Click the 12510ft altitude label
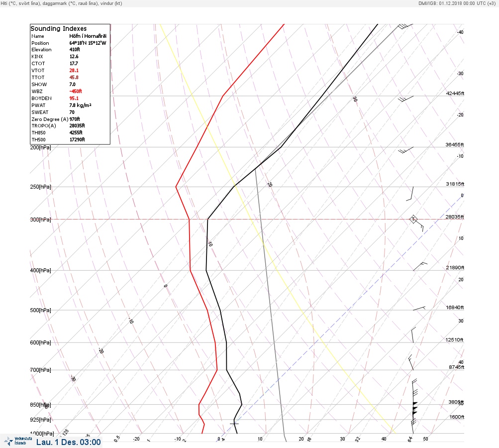Screen dimensions: 499x448 (454, 340)
